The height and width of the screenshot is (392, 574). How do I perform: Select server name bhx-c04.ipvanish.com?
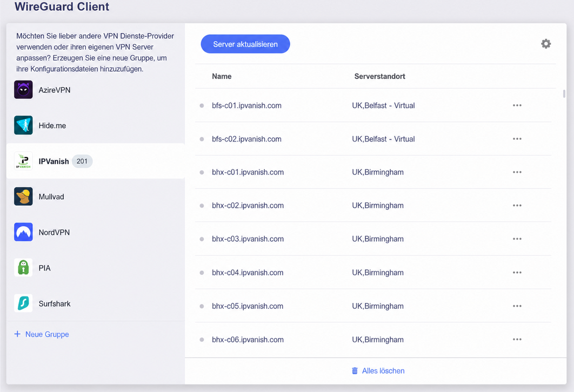pyautogui.click(x=248, y=273)
